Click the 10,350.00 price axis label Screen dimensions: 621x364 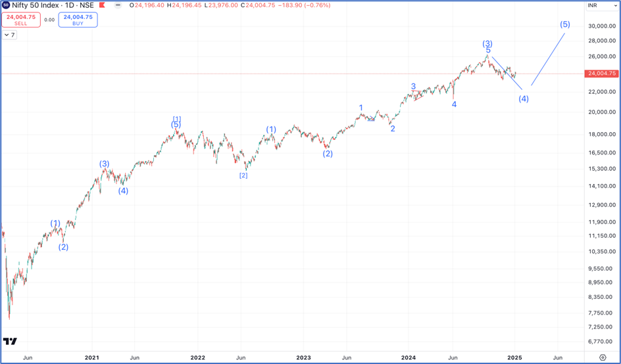pos(601,252)
